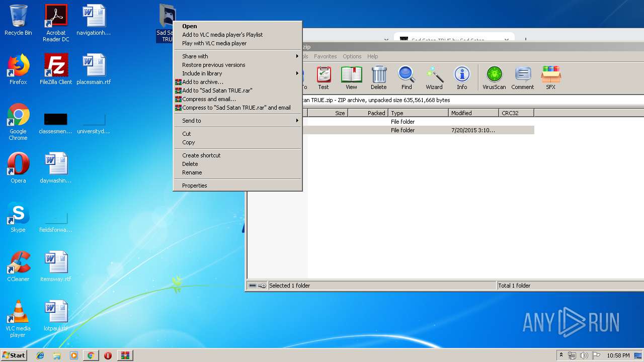Open Chrome from the taskbar
Screen dimensions: 644x362
point(91,355)
